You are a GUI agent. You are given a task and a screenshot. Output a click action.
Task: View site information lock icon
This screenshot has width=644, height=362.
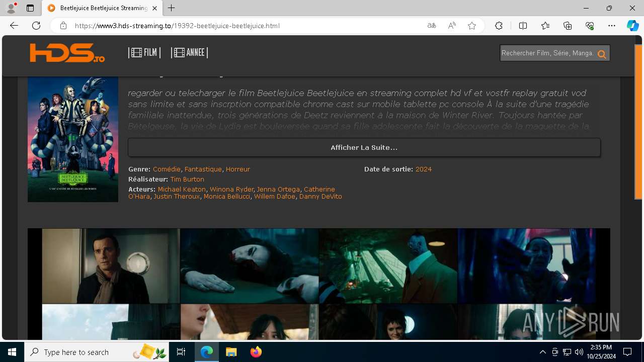click(x=63, y=26)
